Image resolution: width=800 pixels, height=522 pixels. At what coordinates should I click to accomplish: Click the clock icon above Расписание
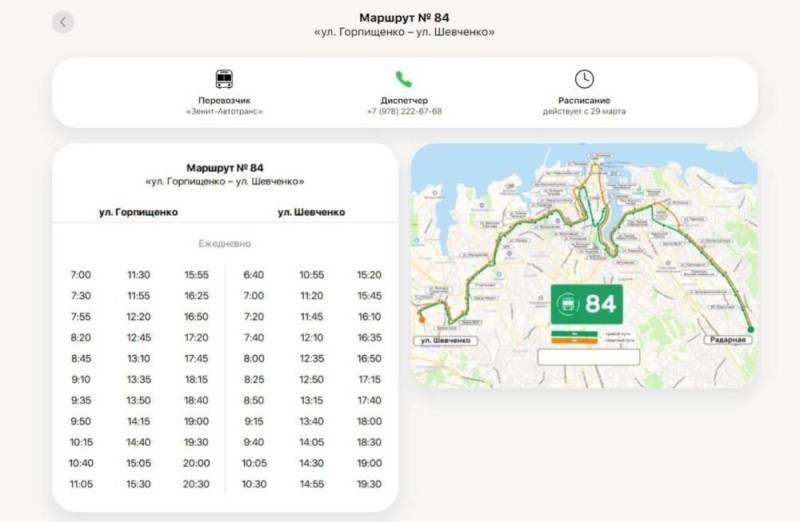[584, 79]
